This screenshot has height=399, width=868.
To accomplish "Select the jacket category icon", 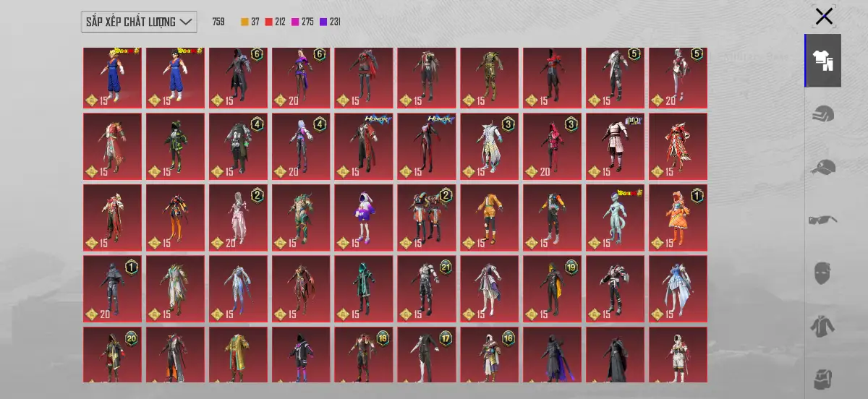I will 823,327.
